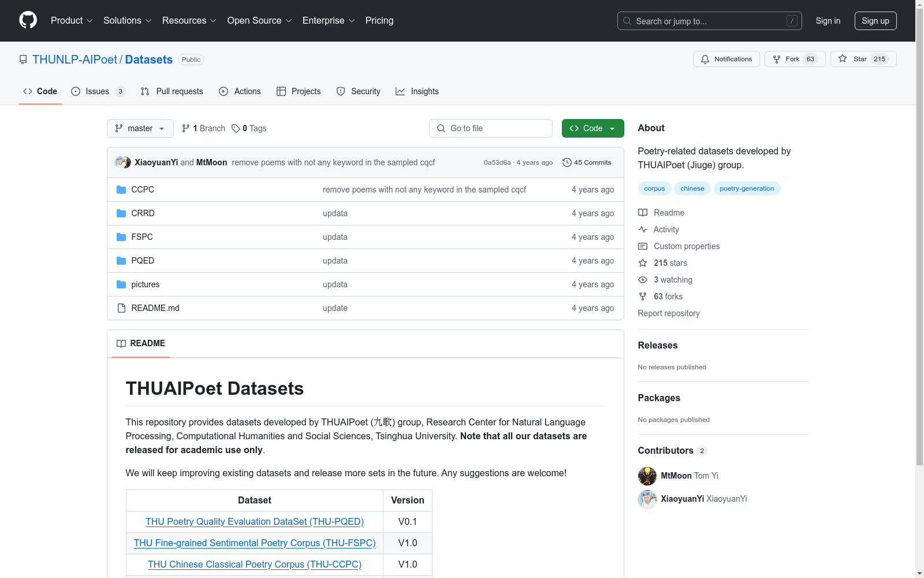Click MtMoon author name in commit bar
The width and height of the screenshot is (924, 578).
tap(211, 162)
